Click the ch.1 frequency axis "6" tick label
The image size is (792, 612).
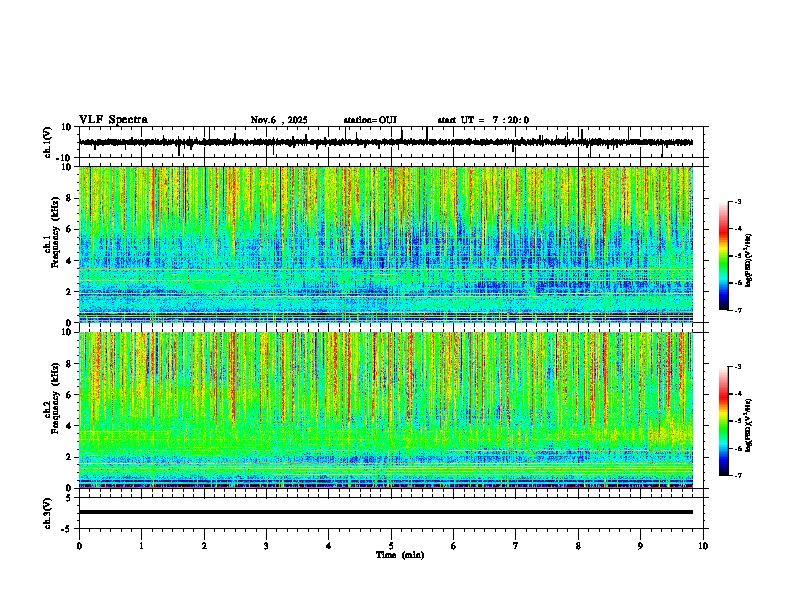click(69, 230)
